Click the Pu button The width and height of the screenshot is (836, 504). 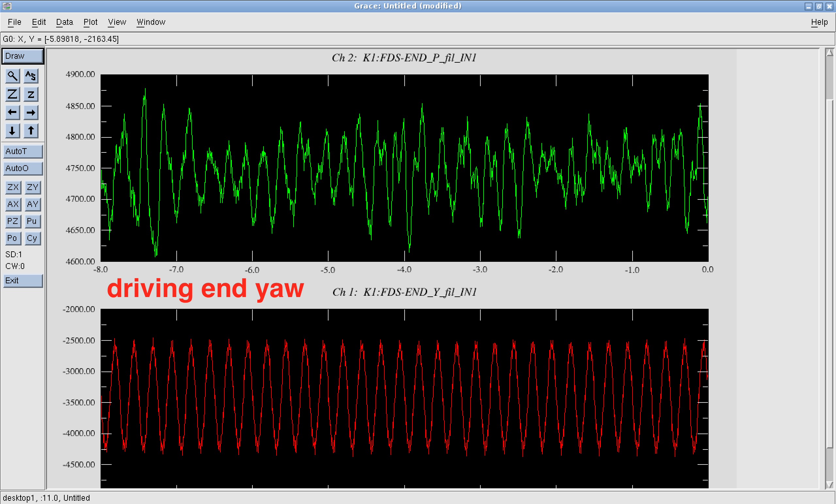pos(33,221)
